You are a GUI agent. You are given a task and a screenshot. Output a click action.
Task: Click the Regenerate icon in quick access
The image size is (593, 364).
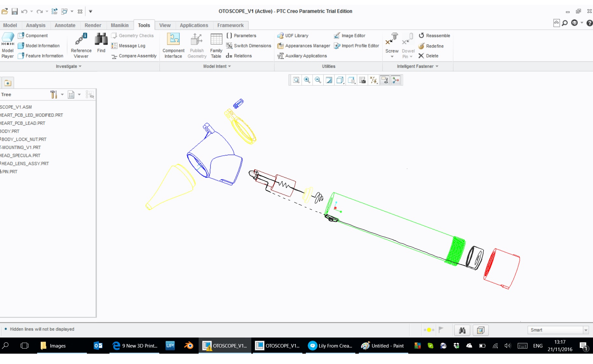pos(55,11)
